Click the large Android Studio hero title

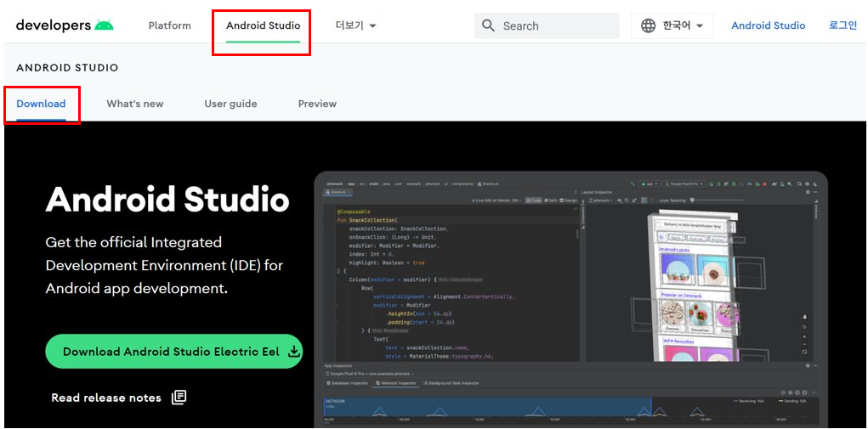click(x=167, y=200)
